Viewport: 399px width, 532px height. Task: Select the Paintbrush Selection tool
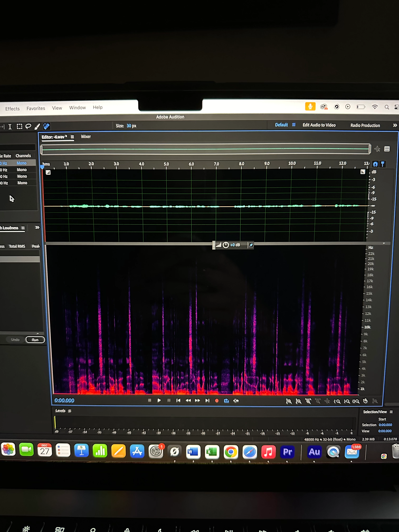[37, 126]
